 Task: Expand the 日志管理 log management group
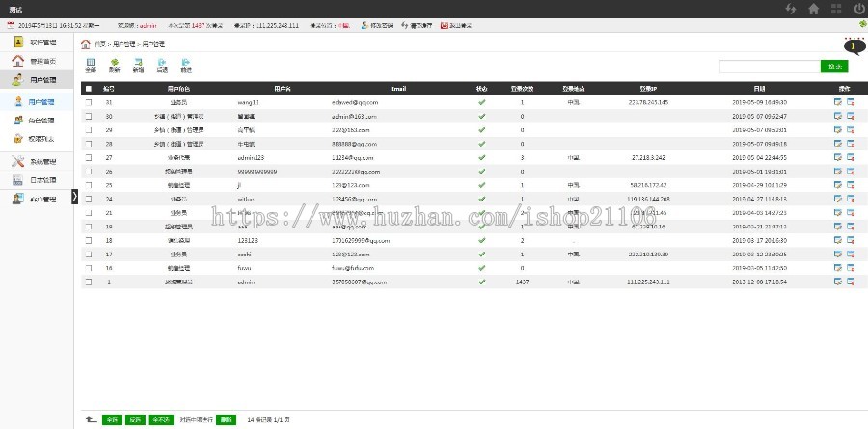(x=37, y=180)
